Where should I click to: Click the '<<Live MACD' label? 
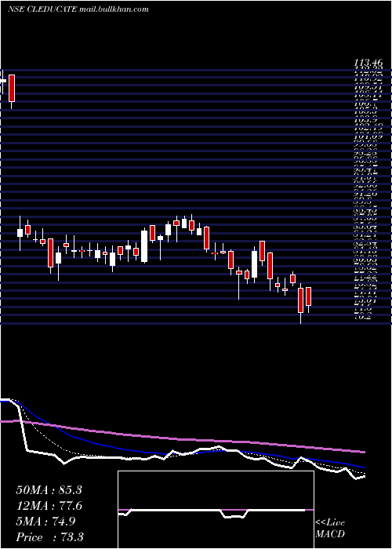(x=330, y=529)
